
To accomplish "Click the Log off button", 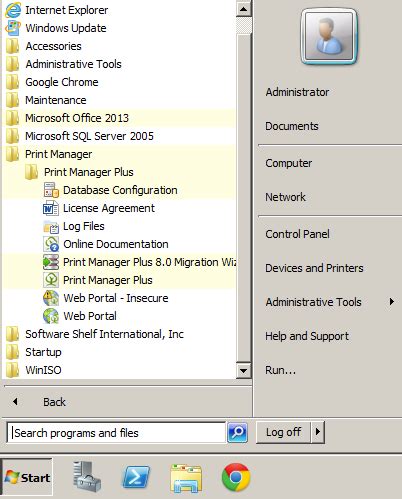I will pos(283,432).
